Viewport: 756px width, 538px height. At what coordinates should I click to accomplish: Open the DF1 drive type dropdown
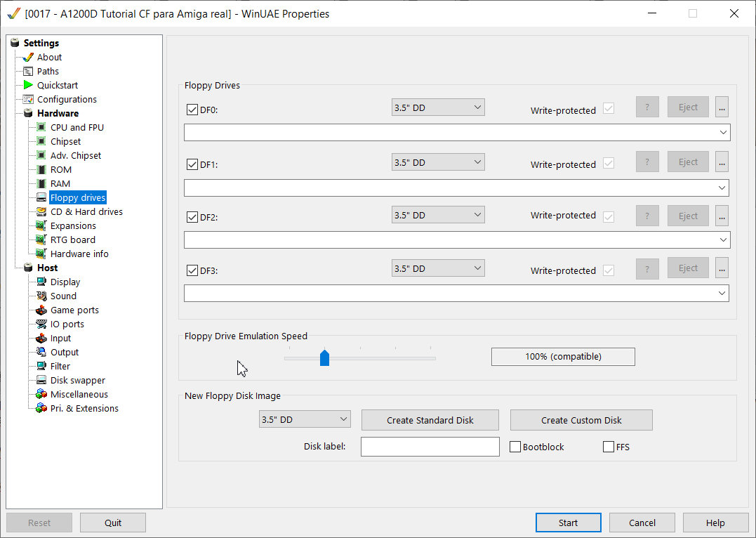click(x=438, y=162)
